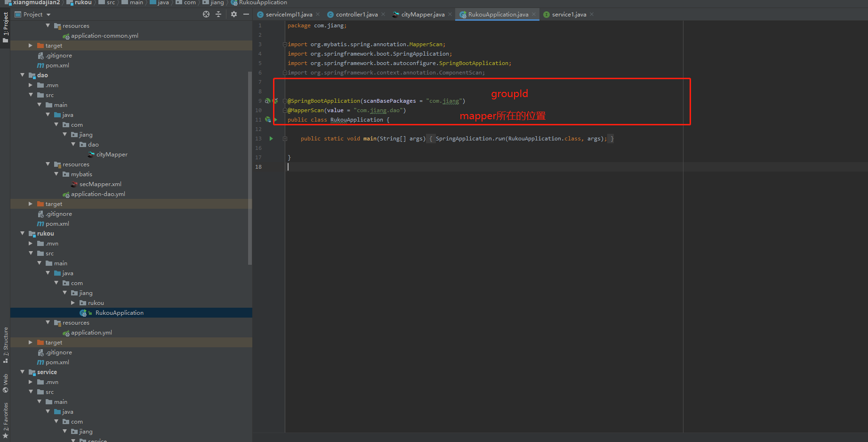This screenshot has width=868, height=442.
Task: Click the Spring bean gutter icon on line 9
Action: pos(267,101)
